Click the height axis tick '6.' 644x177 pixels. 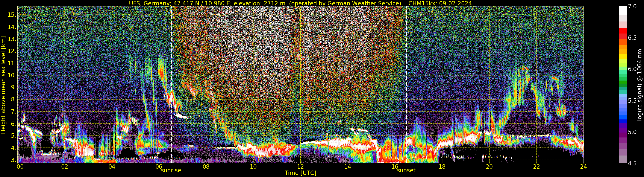click(x=14, y=124)
